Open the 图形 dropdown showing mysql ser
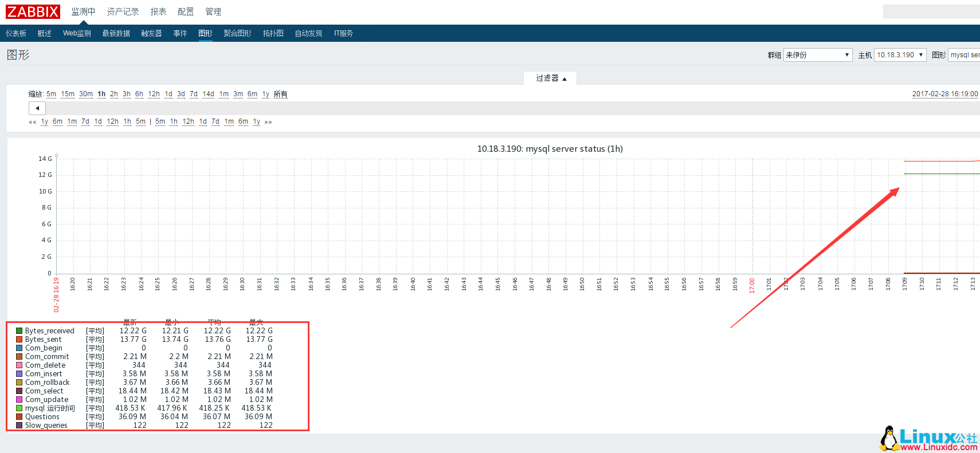This screenshot has height=453, width=980. click(x=964, y=55)
